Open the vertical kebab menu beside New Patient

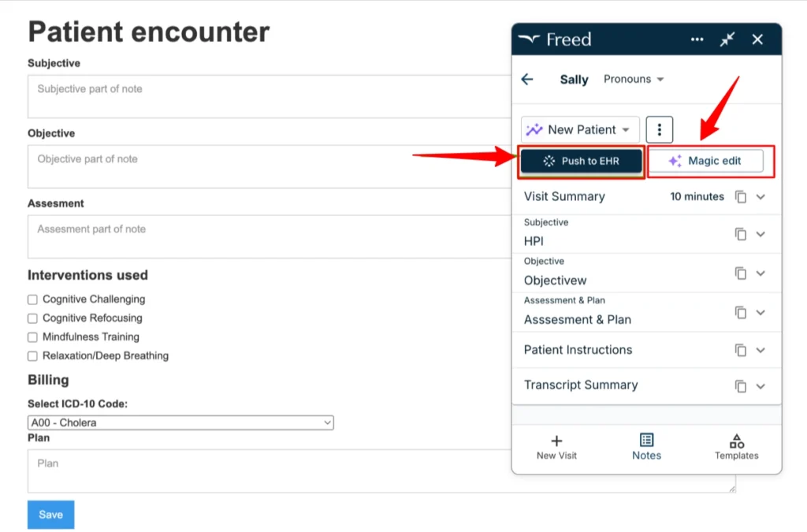tap(660, 130)
